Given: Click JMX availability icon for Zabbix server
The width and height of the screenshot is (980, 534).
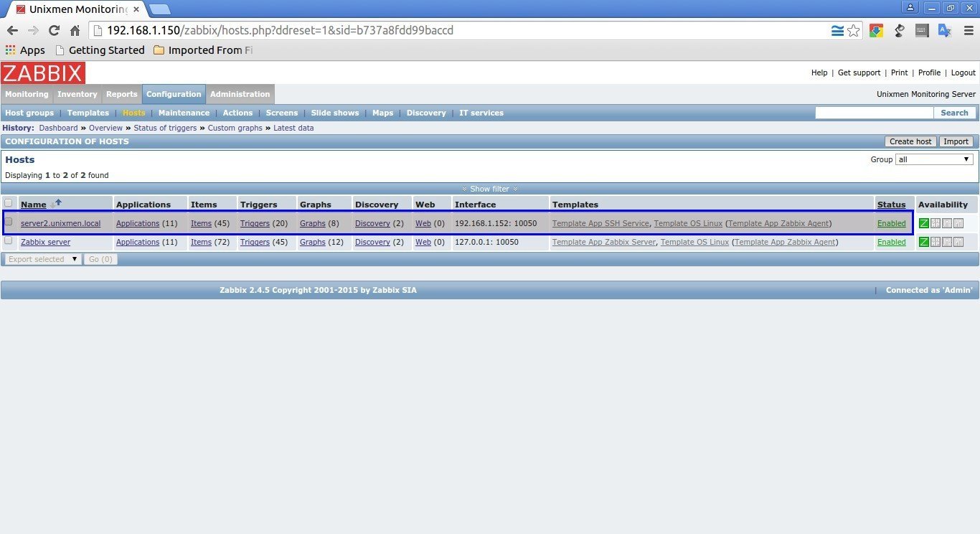Looking at the screenshot, I should [947, 242].
